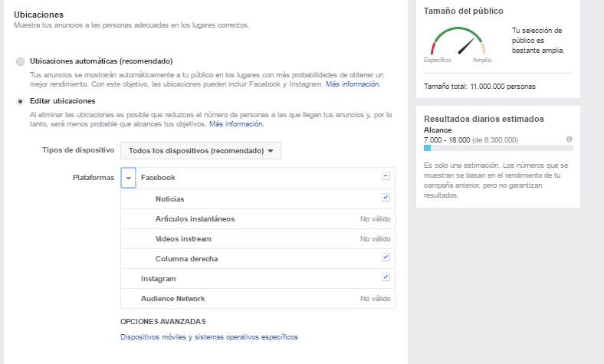
Task: Click Más información under Editar ubicaciones
Action: click(x=236, y=124)
